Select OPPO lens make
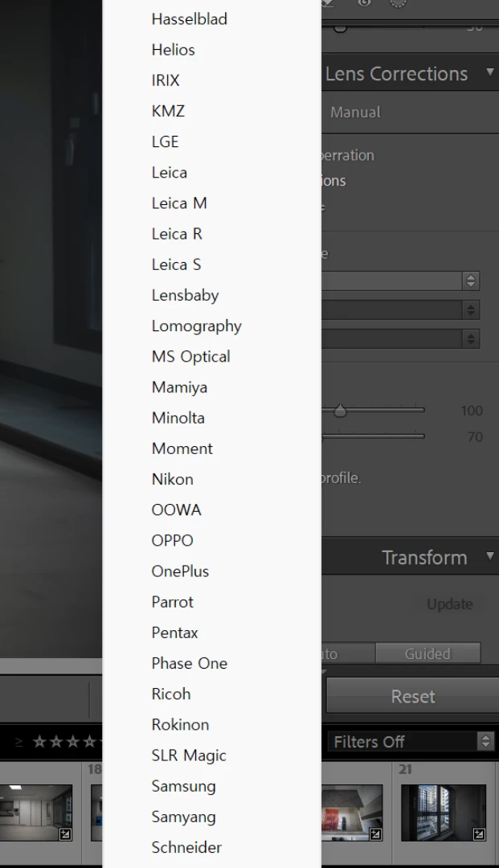This screenshot has height=868, width=499. pyautogui.click(x=173, y=541)
